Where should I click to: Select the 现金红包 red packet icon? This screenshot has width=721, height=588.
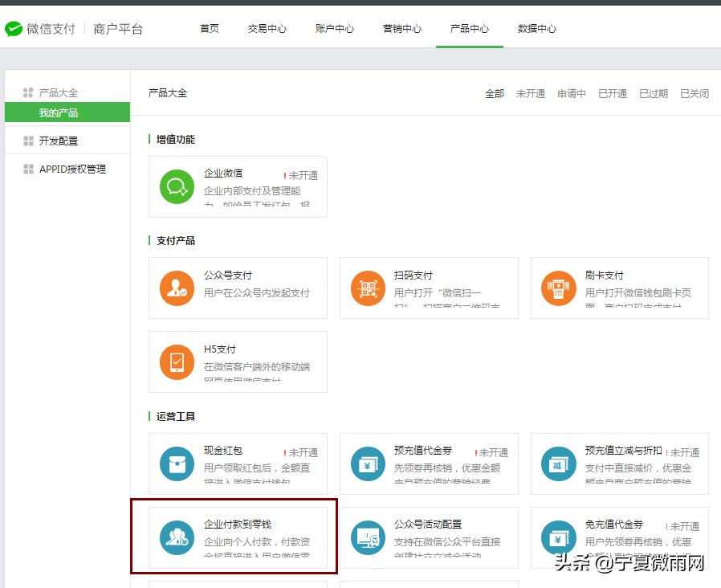coord(177,464)
